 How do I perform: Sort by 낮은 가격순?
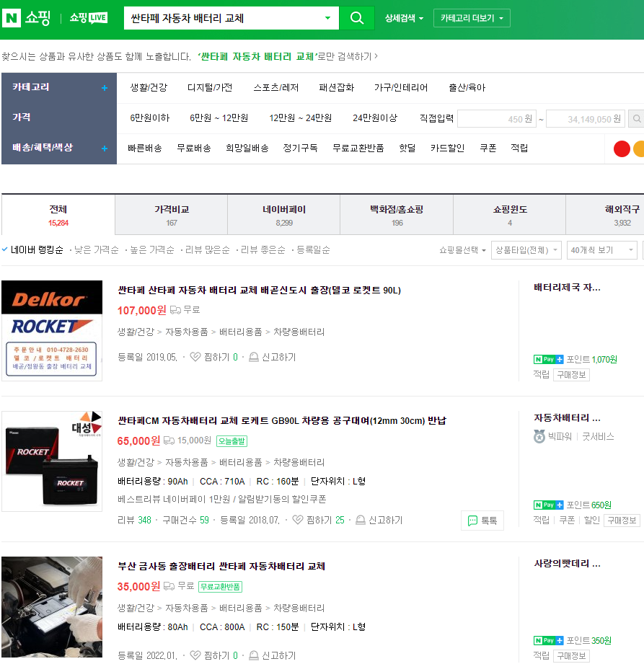coord(97,250)
